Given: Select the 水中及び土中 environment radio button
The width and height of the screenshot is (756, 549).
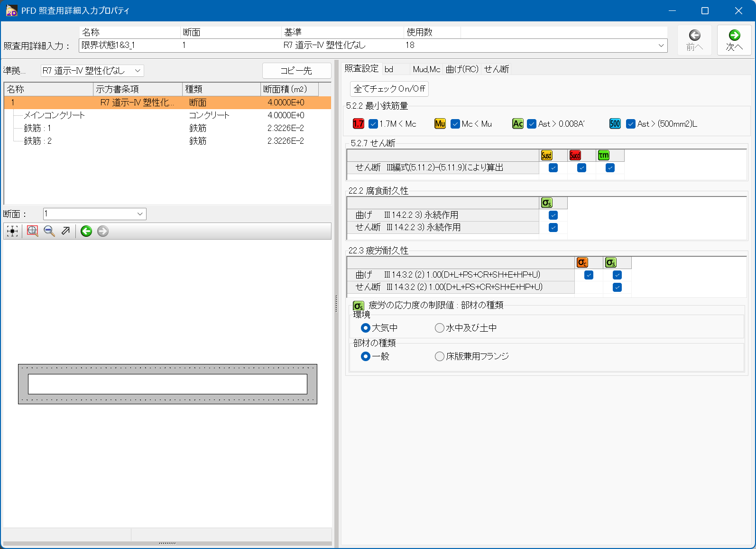Looking at the screenshot, I should pos(440,328).
